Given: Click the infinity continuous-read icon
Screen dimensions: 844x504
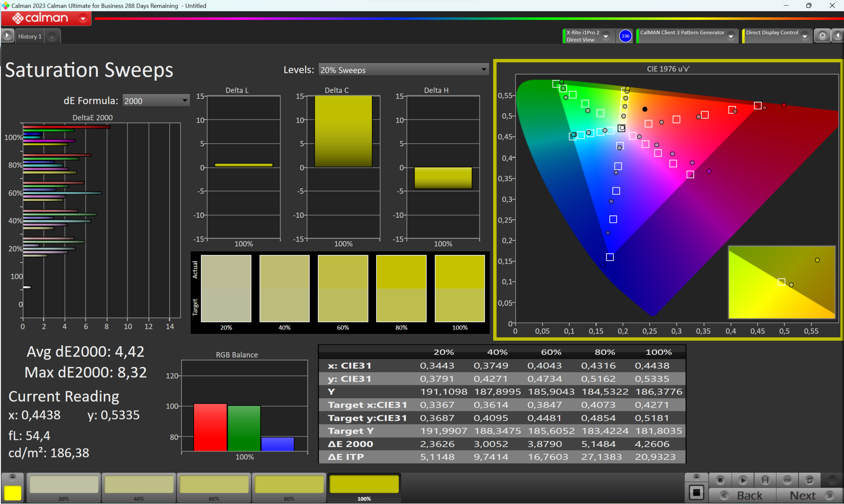Looking at the screenshot, I should coord(787,480).
